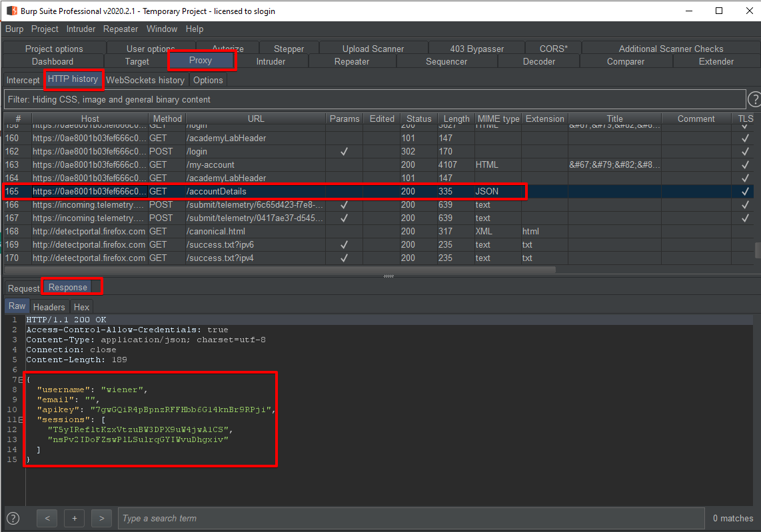Select request 165 /accountDetails row

pos(379,192)
